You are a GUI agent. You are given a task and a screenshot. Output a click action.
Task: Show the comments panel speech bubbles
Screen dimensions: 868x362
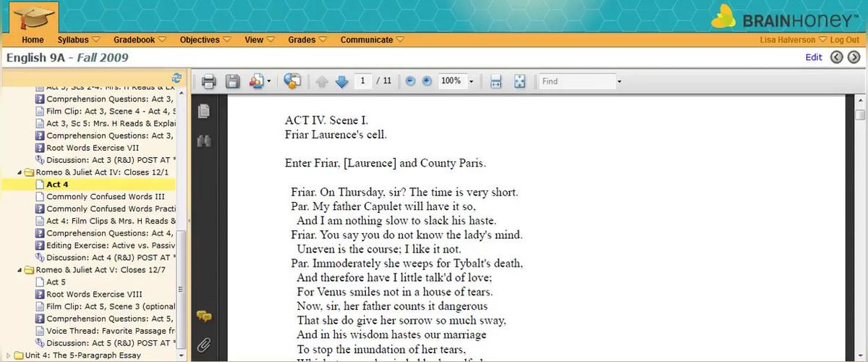point(204,316)
